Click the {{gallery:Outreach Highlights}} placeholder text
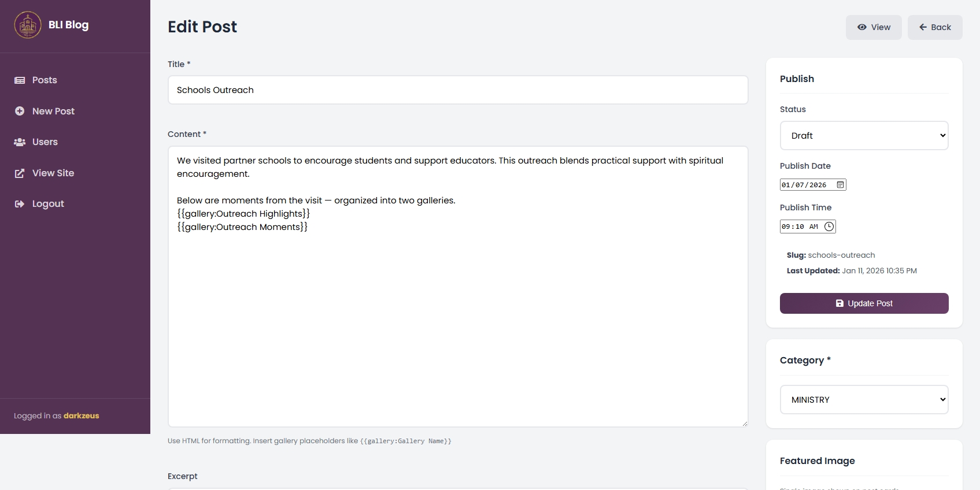The height and width of the screenshot is (490, 980). coord(243,214)
